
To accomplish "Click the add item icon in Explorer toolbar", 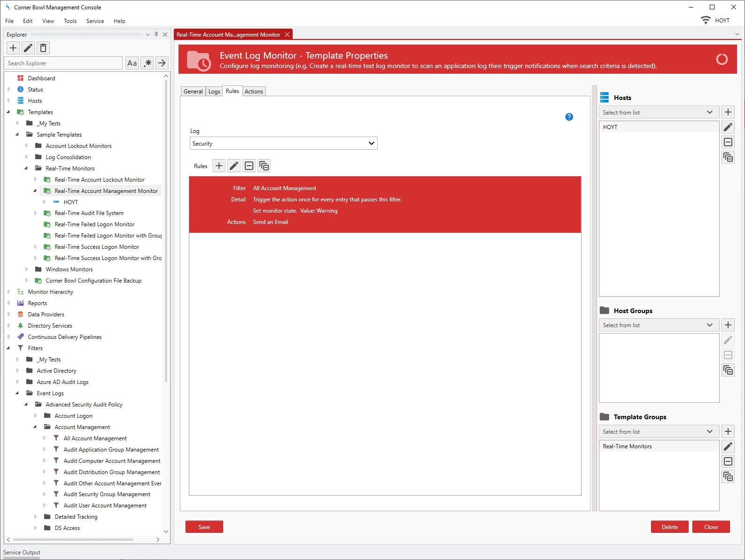I will pyautogui.click(x=13, y=48).
